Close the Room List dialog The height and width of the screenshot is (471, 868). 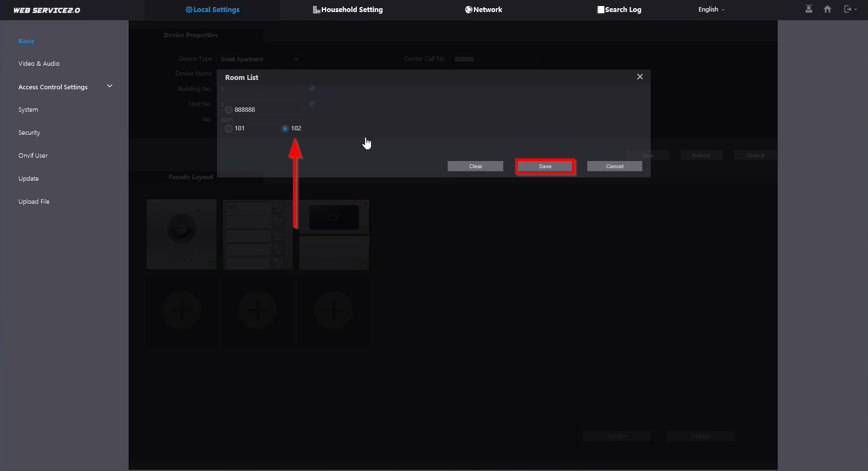pos(640,77)
